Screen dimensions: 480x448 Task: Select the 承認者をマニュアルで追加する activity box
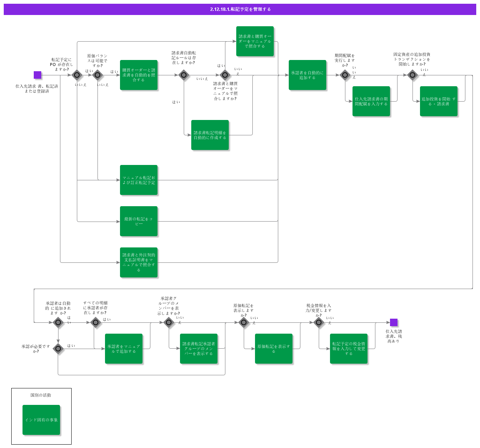point(124,349)
